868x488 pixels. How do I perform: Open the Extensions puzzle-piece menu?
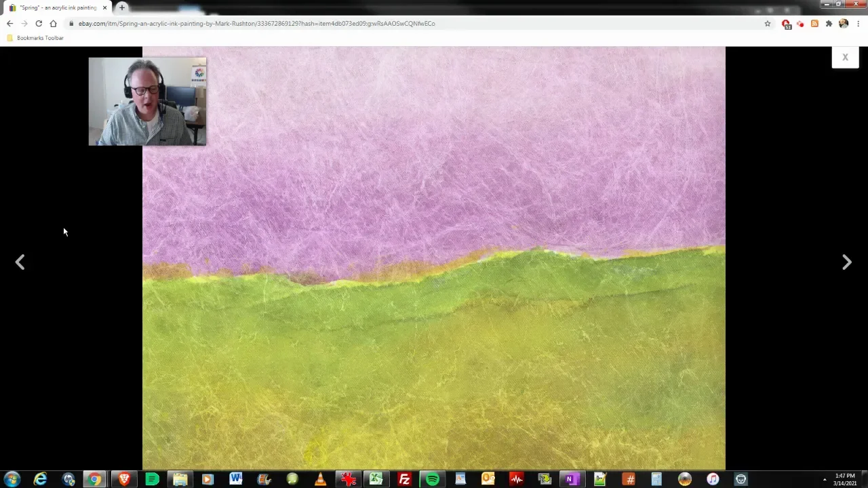pyautogui.click(x=829, y=24)
